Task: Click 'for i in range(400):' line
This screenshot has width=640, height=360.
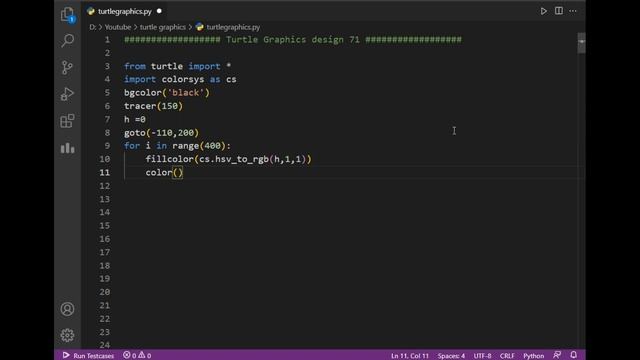Action: click(177, 146)
